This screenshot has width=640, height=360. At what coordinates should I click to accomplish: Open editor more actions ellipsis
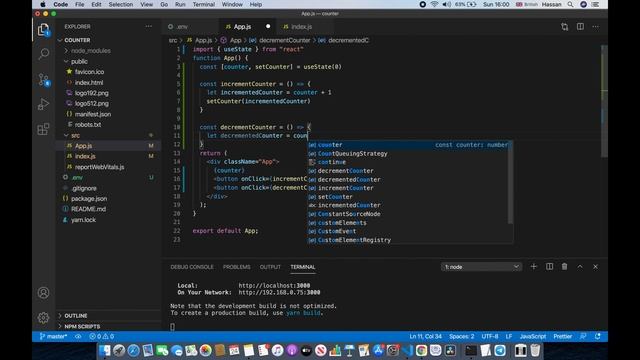596,27
